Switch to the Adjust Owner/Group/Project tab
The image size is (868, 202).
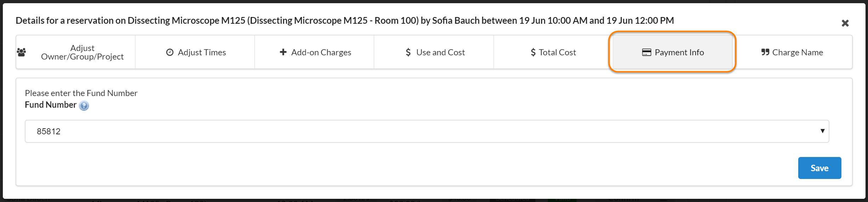(x=82, y=52)
